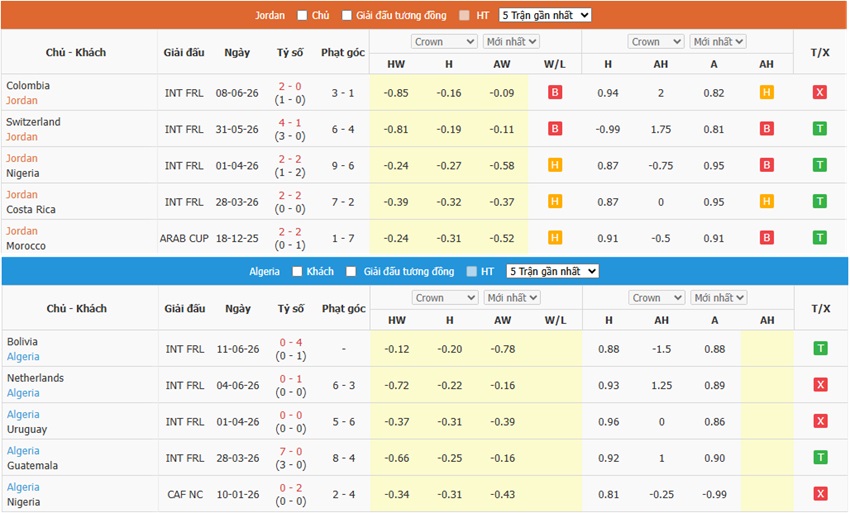Click date 11-06-26 in Bolivia row
This screenshot has width=850, height=513.
click(x=238, y=349)
